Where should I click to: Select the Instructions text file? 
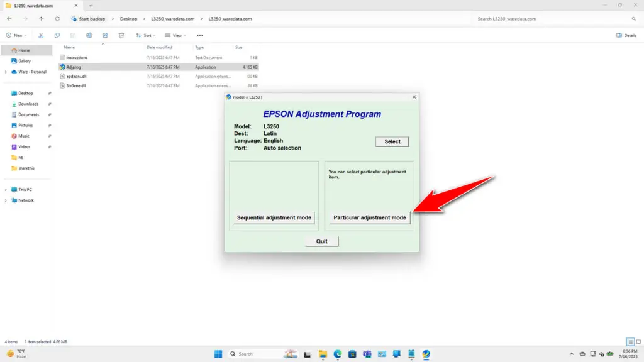point(158,57)
